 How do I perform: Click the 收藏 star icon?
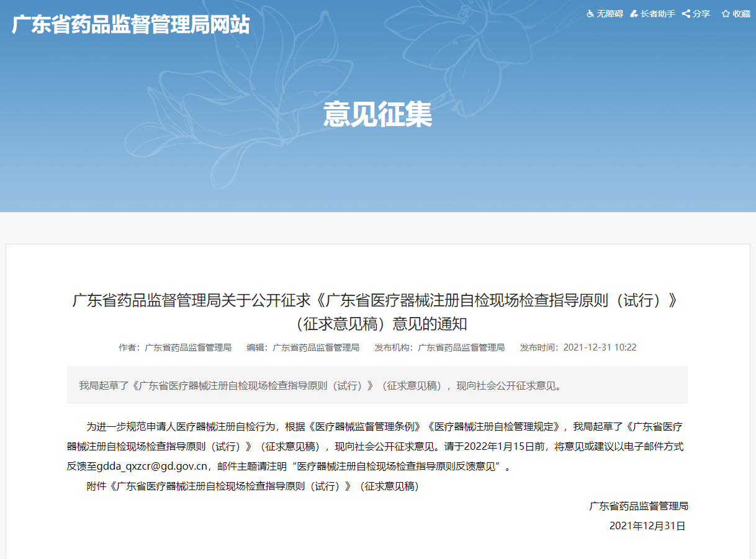(x=726, y=14)
